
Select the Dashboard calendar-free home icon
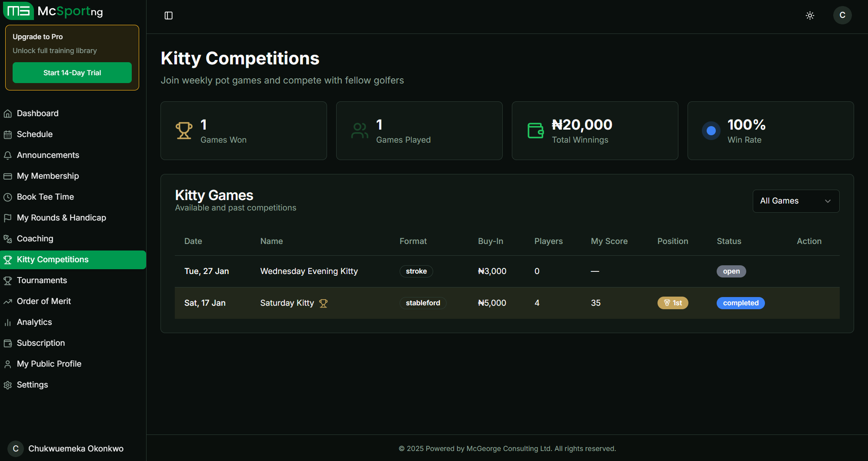click(8, 113)
